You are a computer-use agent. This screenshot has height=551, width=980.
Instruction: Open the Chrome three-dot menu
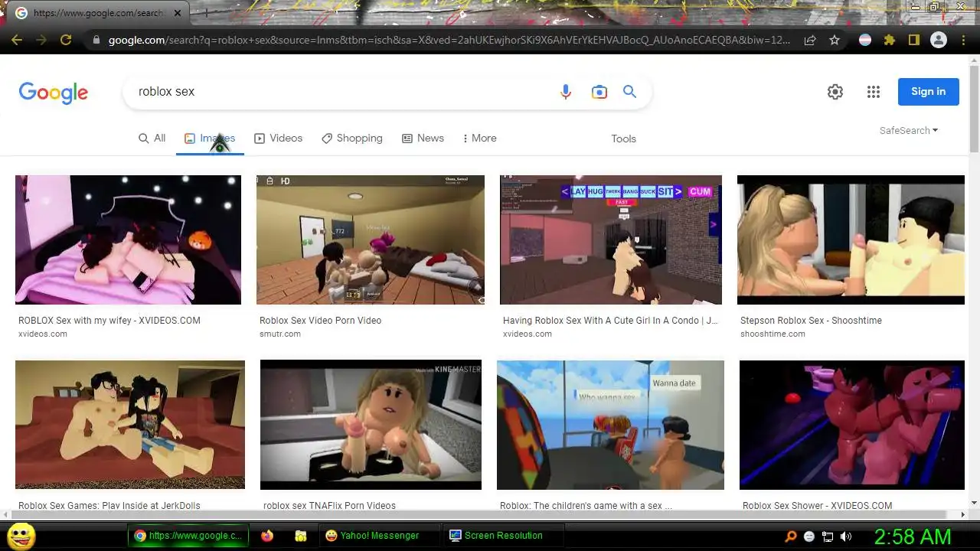tap(963, 40)
